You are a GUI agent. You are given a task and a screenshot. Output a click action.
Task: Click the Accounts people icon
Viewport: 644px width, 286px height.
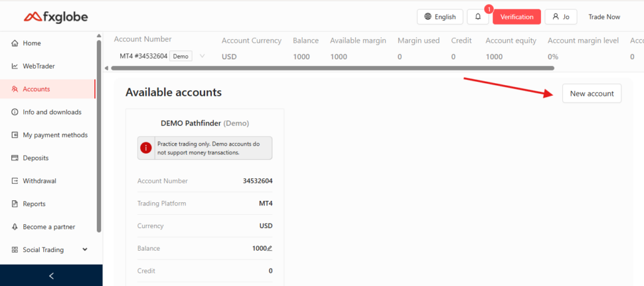15,89
